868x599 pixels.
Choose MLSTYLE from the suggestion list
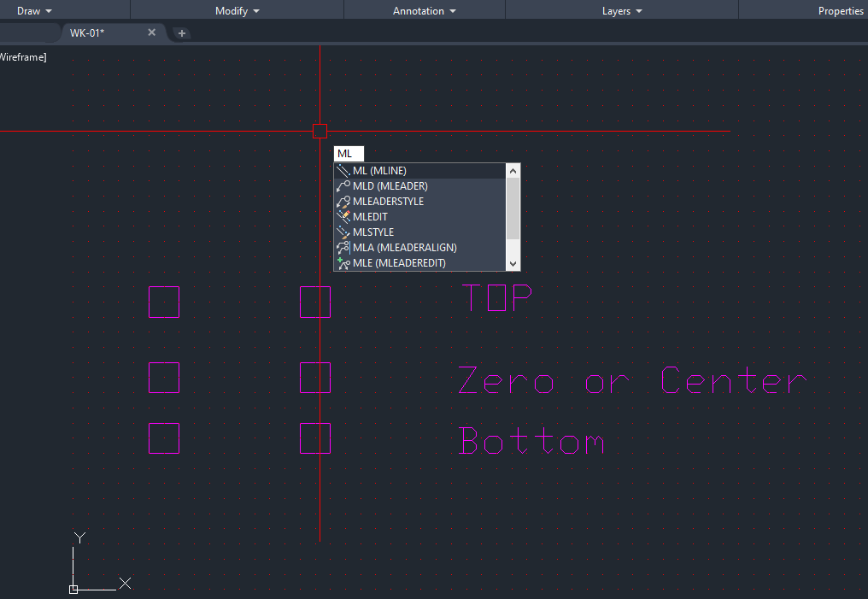[x=373, y=232]
